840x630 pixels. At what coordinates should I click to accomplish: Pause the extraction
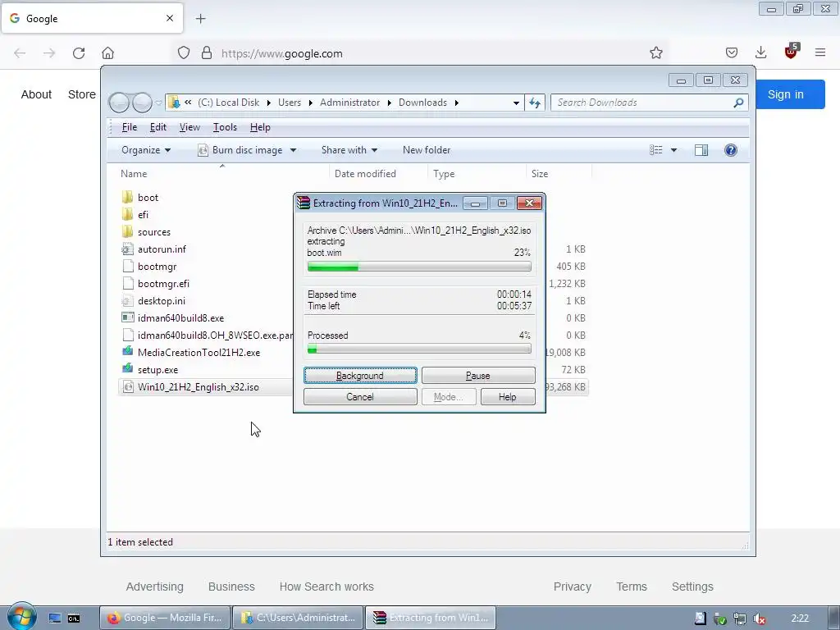click(x=478, y=376)
